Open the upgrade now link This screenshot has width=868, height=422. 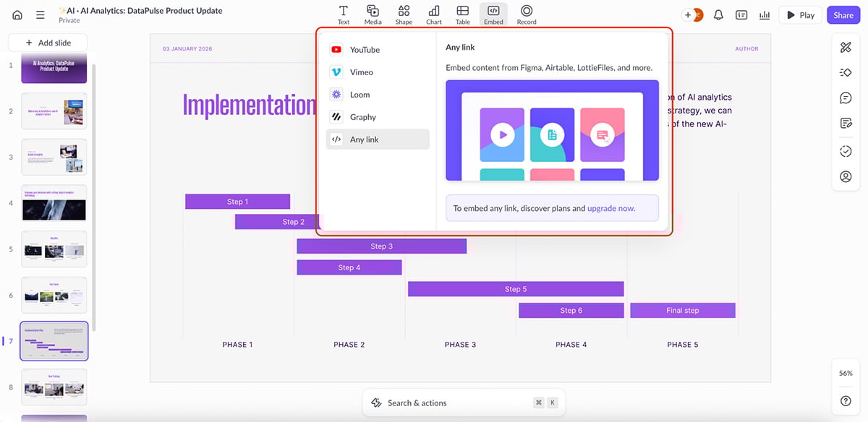(610, 207)
